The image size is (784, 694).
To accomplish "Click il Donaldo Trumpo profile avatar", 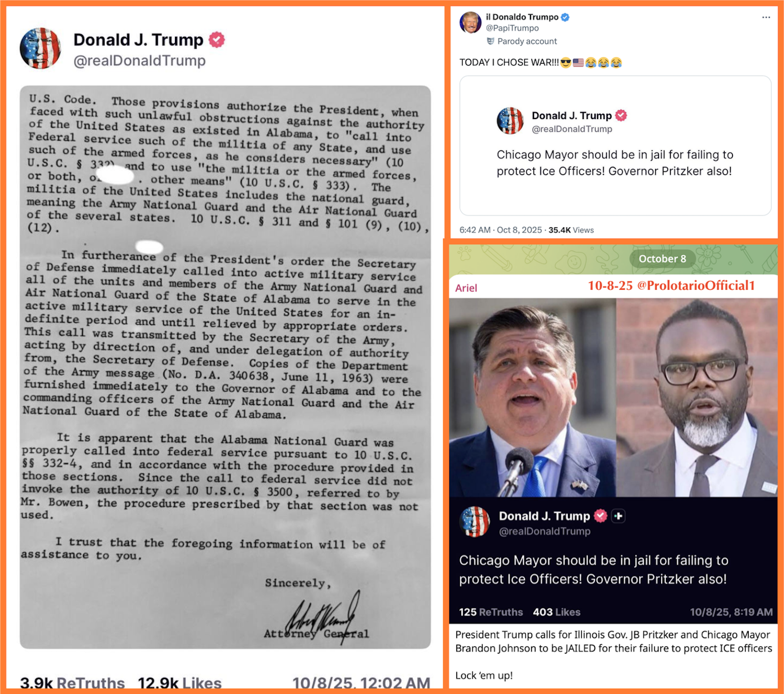I will (x=470, y=23).
